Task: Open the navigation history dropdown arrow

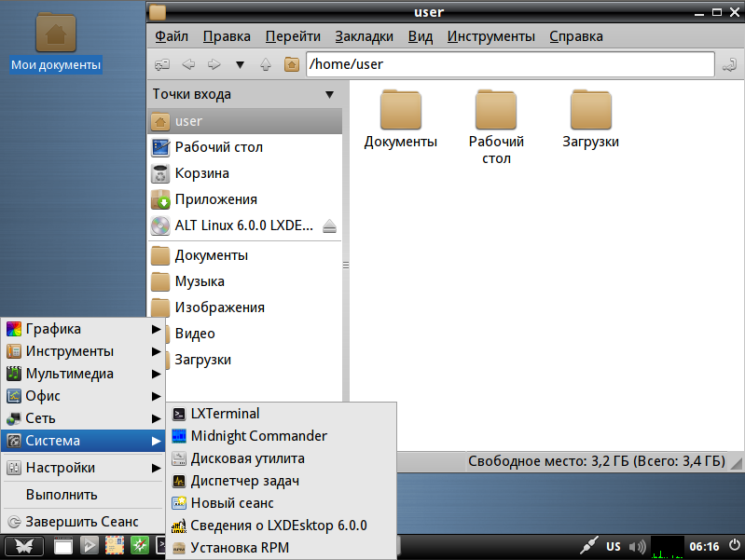Action: point(240,64)
